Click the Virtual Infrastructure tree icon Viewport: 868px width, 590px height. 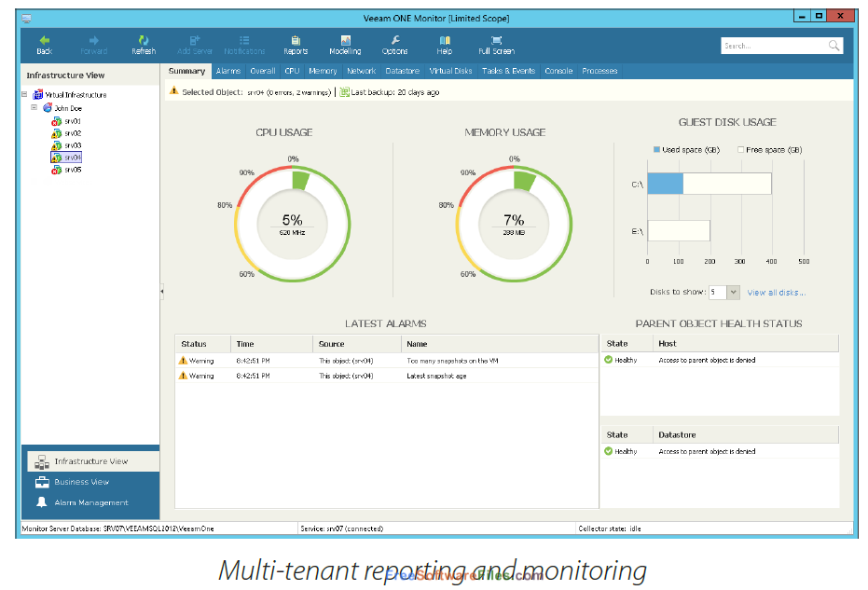[37, 95]
